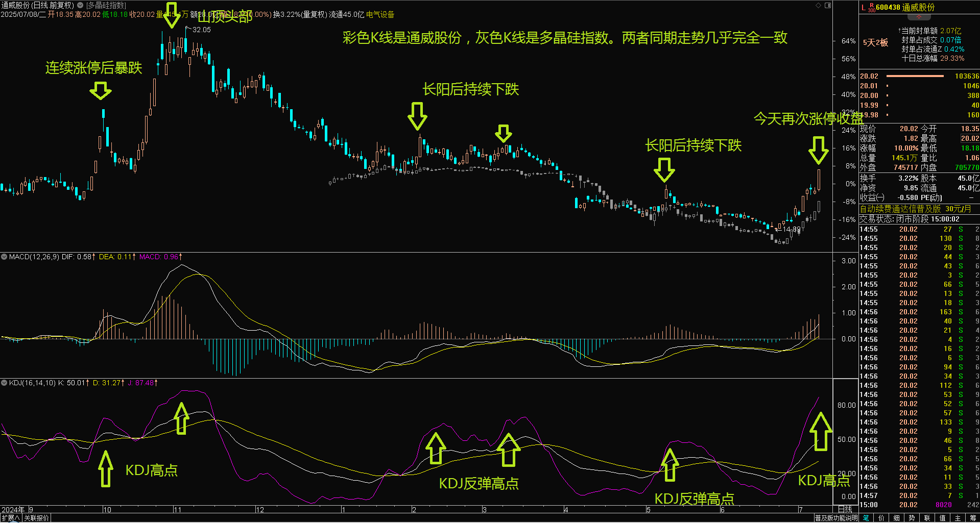Open the 笔 (tick) tab
The height and width of the screenshot is (523, 980).
click(866, 518)
